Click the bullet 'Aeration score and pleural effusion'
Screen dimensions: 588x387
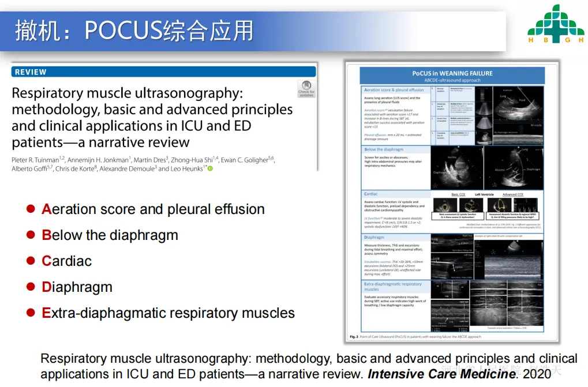(x=153, y=209)
